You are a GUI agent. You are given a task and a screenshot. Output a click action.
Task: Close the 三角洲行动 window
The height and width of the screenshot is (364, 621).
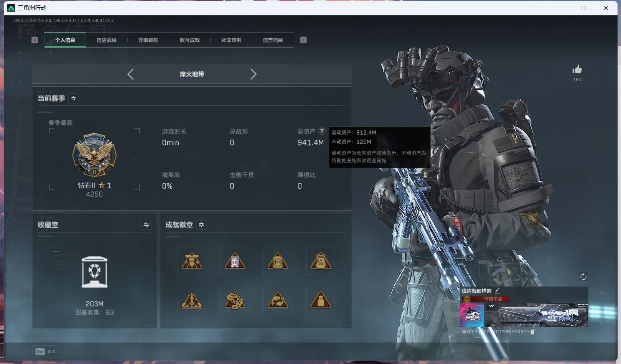click(x=606, y=8)
